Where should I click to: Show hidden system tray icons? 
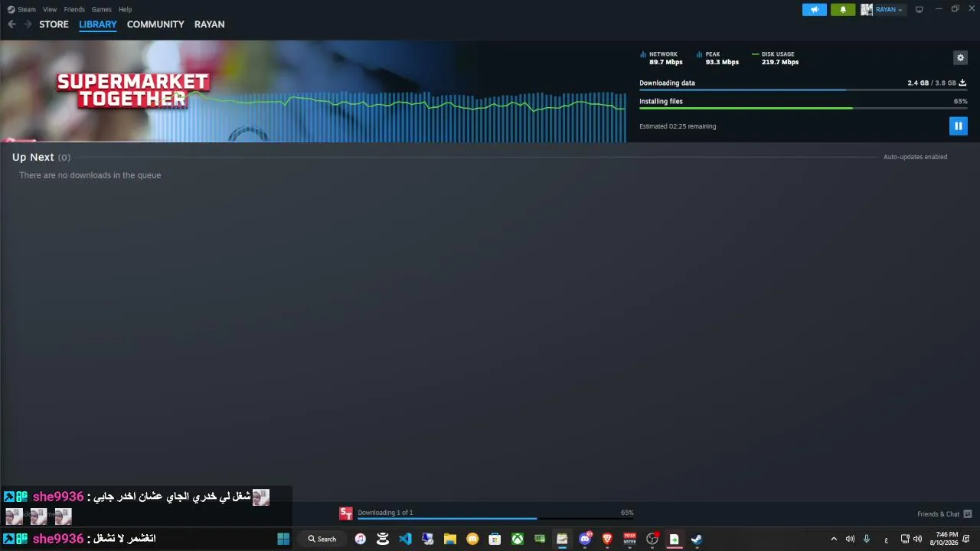click(x=834, y=539)
